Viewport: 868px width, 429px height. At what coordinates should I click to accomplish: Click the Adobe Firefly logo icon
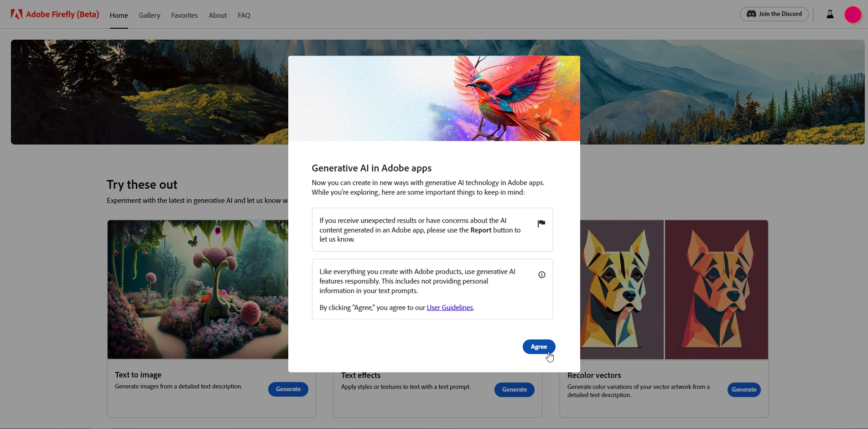click(x=16, y=14)
